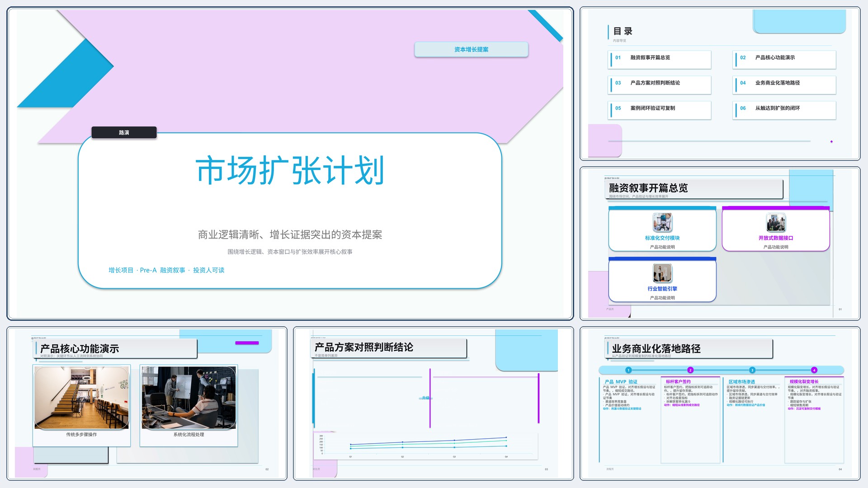Click the caption 系统化流程处理

(x=189, y=435)
